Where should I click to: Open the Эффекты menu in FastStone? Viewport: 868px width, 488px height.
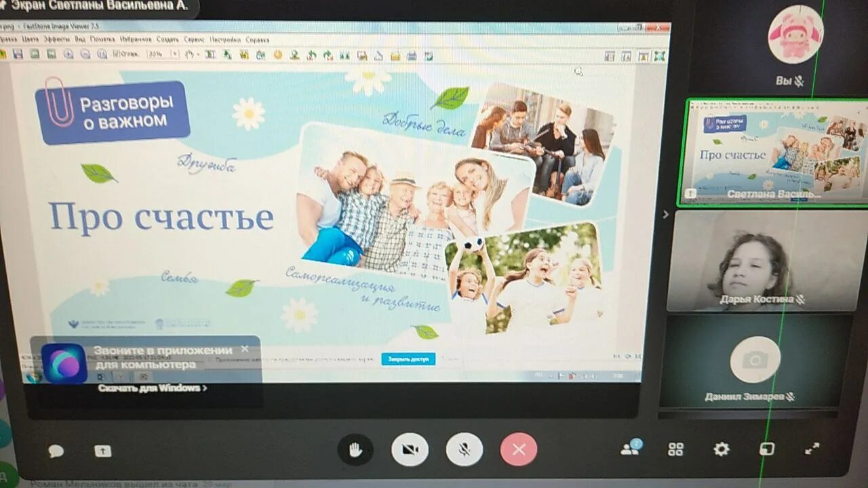point(57,39)
